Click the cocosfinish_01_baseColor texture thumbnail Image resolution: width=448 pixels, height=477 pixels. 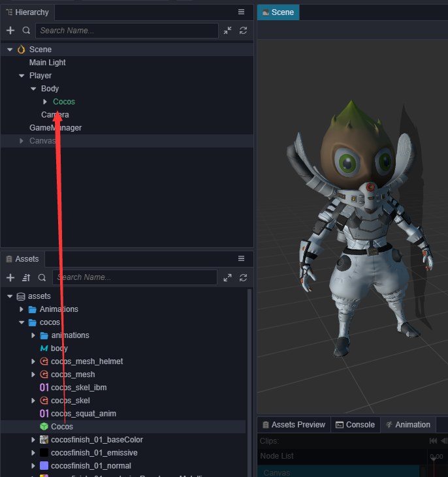click(x=44, y=440)
